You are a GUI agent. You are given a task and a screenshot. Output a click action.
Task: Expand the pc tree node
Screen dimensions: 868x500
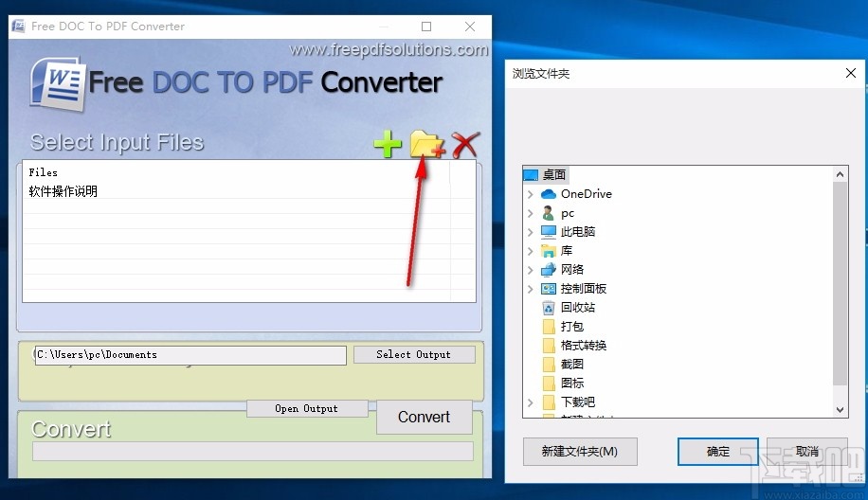click(530, 213)
